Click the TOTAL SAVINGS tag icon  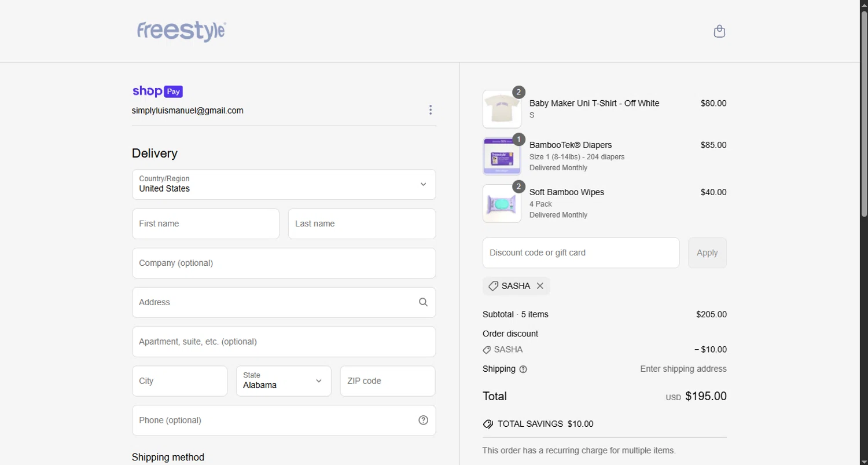tap(488, 424)
